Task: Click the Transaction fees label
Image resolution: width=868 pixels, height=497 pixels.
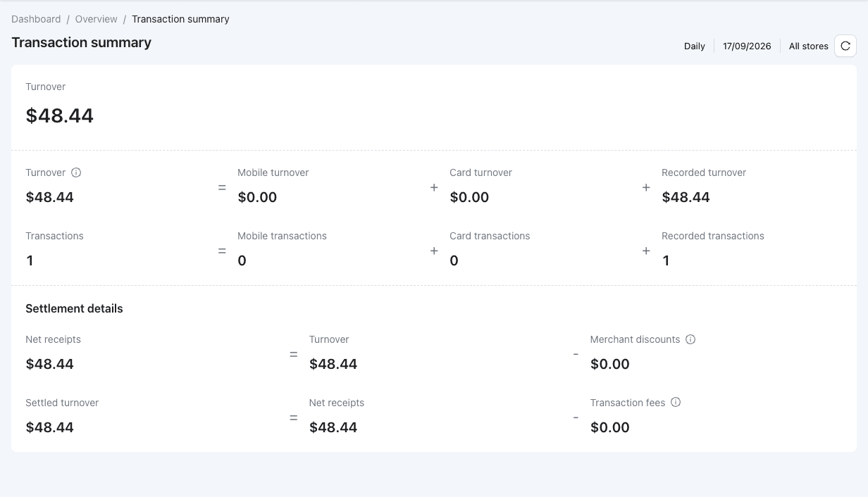Action: click(x=628, y=403)
